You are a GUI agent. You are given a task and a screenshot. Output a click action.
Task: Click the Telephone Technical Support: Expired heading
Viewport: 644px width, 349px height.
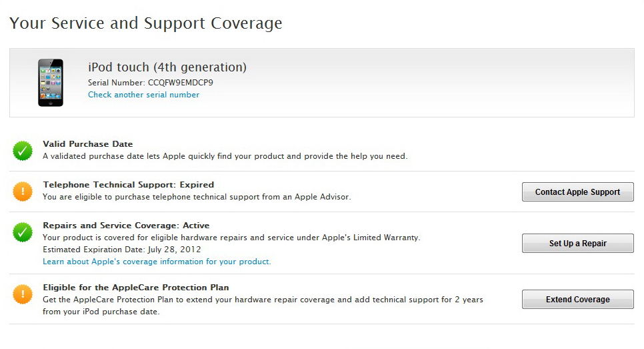point(129,184)
